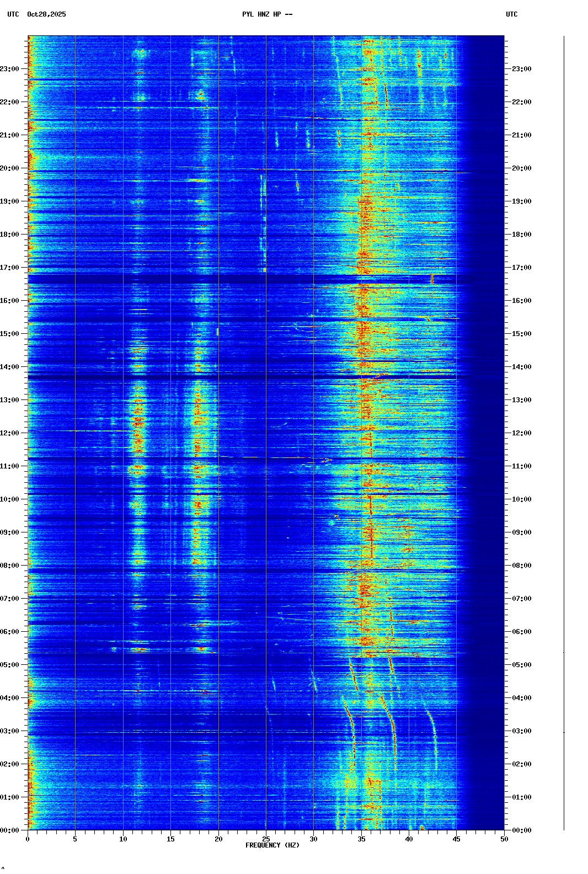Click the 10 Hz frequency tick label
588x874 pixels.
(x=123, y=839)
